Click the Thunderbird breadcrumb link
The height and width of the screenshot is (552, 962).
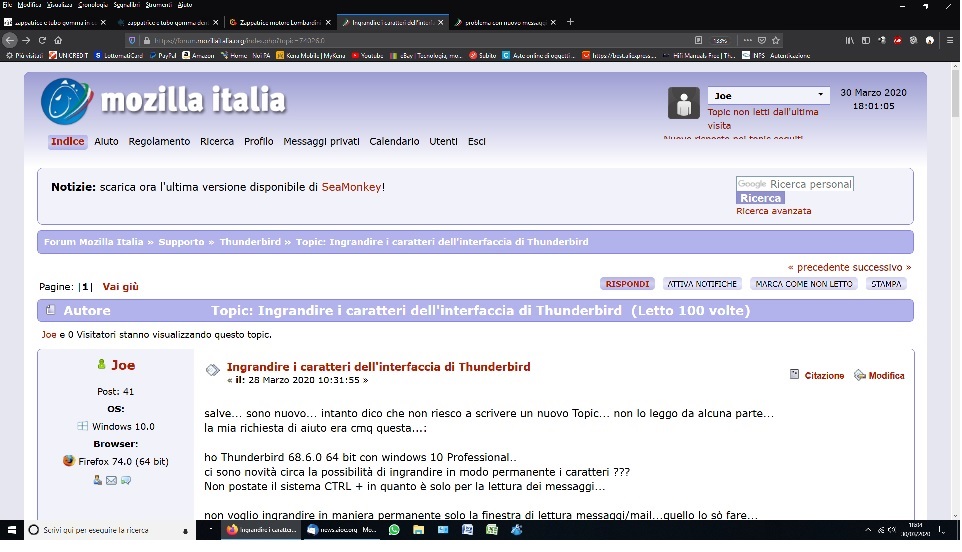250,242
